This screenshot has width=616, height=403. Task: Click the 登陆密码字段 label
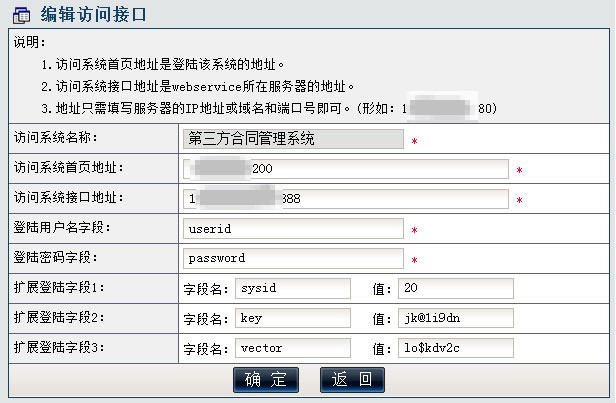(55, 258)
